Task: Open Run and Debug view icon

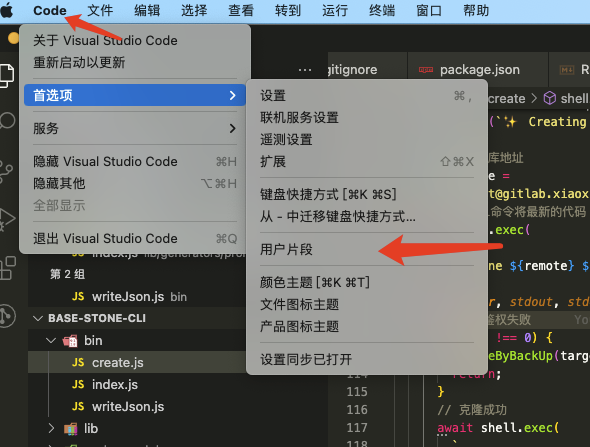Action: (x=7, y=219)
